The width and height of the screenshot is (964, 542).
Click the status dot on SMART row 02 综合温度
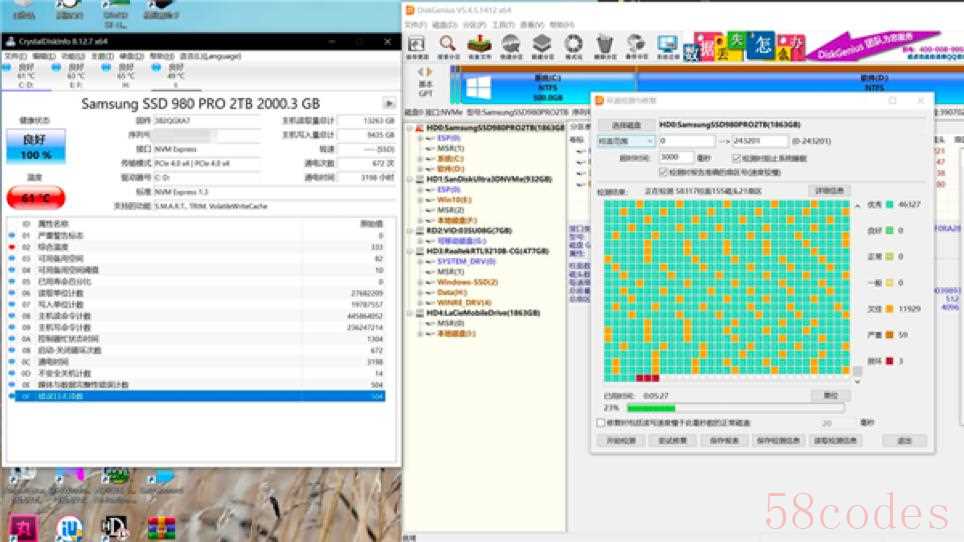(x=12, y=247)
